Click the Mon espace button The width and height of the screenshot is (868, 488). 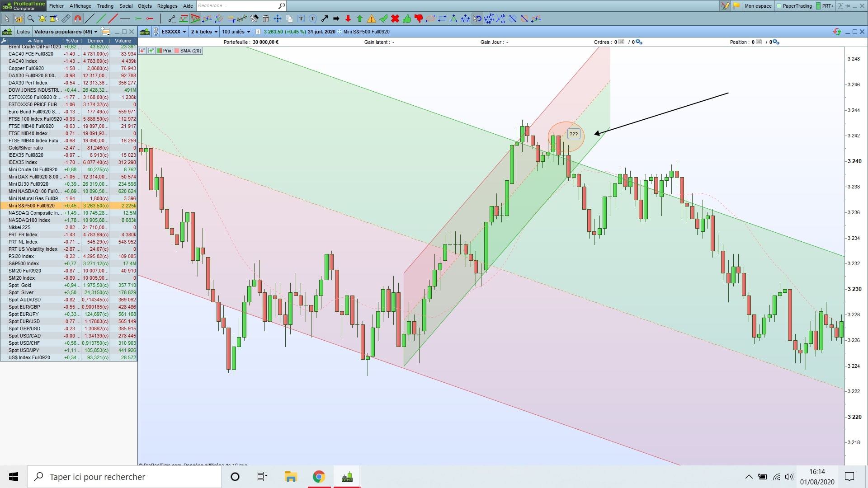758,6
